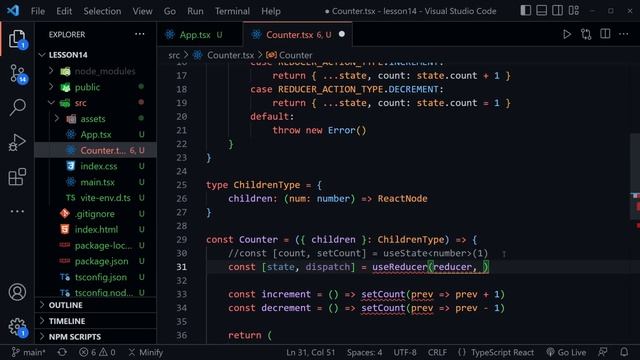Open Explorer views and more actions menu
Viewport: 640px width, 360px height.
[140, 34]
